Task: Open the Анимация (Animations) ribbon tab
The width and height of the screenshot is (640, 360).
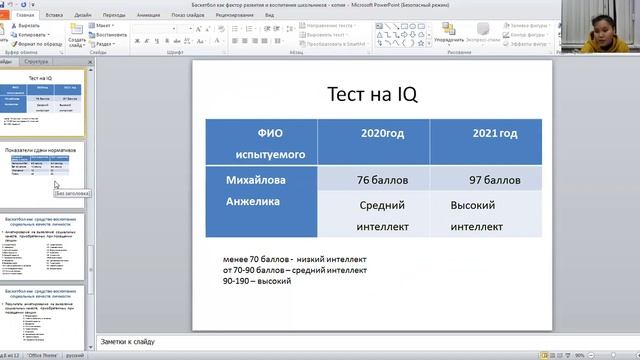Action: point(148,15)
